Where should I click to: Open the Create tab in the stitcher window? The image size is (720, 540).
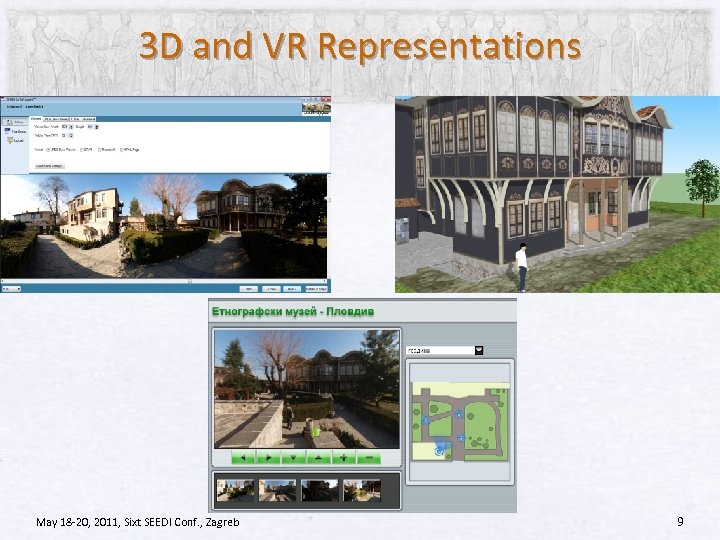pyautogui.click(x=36, y=119)
